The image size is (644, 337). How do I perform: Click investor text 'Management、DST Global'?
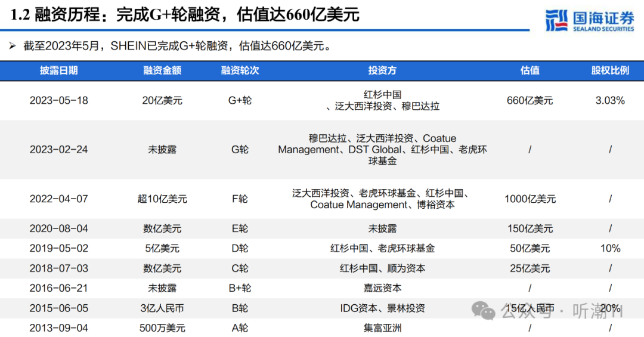pyautogui.click(x=340, y=150)
